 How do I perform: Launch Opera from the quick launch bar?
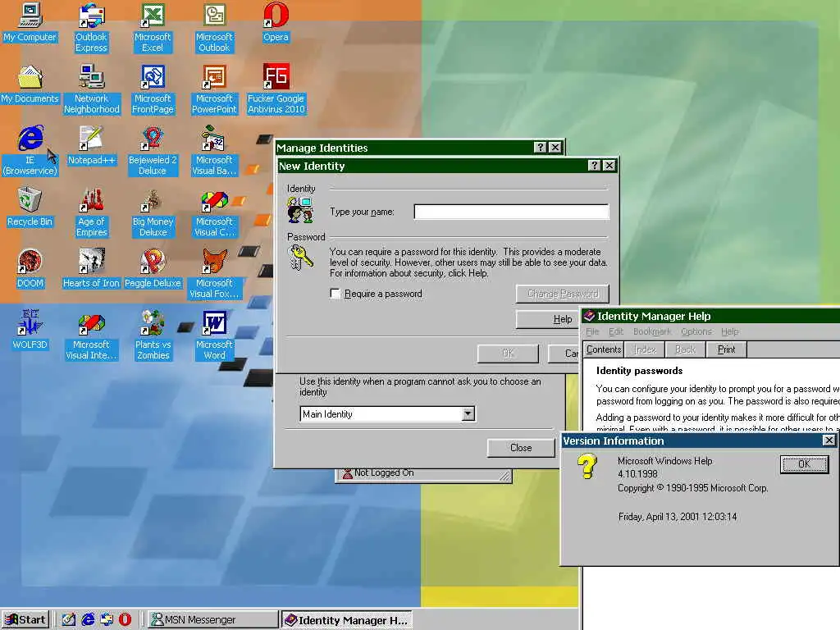pyautogui.click(x=125, y=619)
